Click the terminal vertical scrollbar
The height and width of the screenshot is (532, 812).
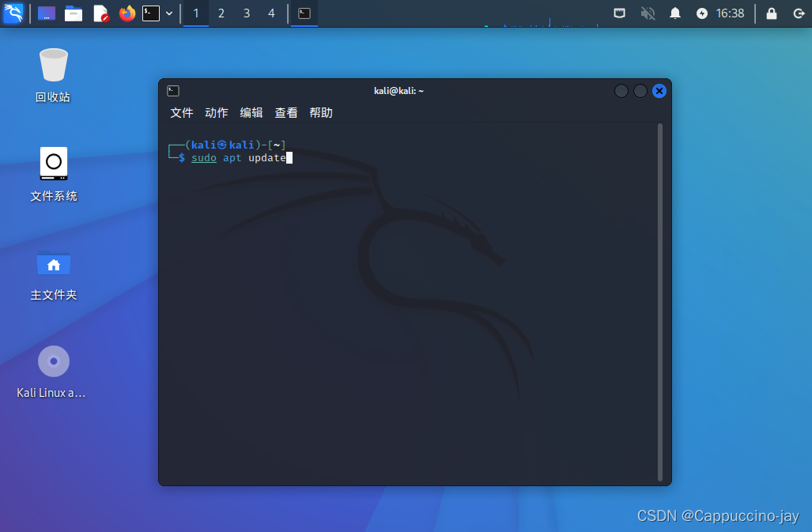[660, 302]
